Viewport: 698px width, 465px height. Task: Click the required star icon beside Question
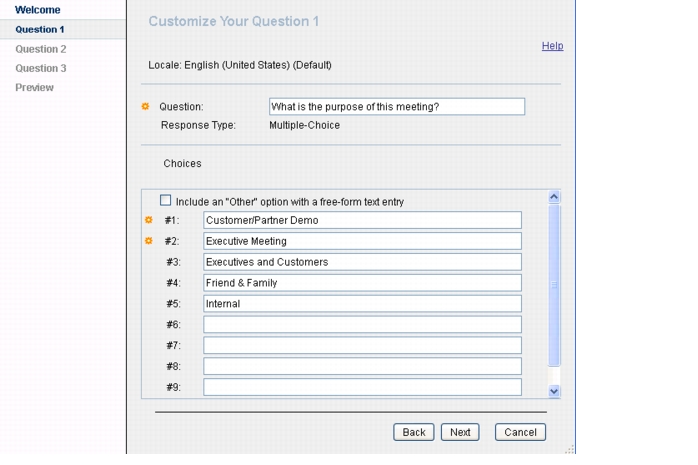click(145, 106)
